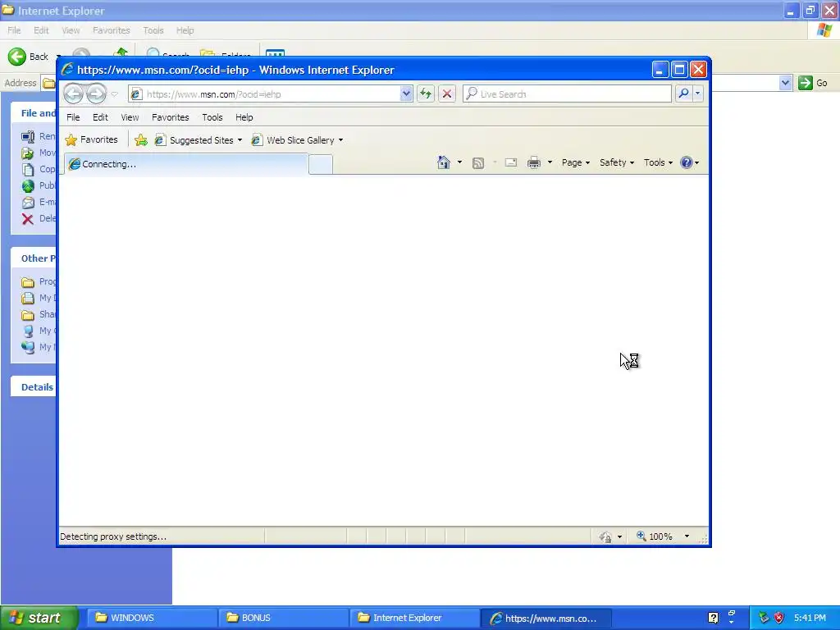
Task: Open the Favorites menu in IE
Action: (x=171, y=117)
